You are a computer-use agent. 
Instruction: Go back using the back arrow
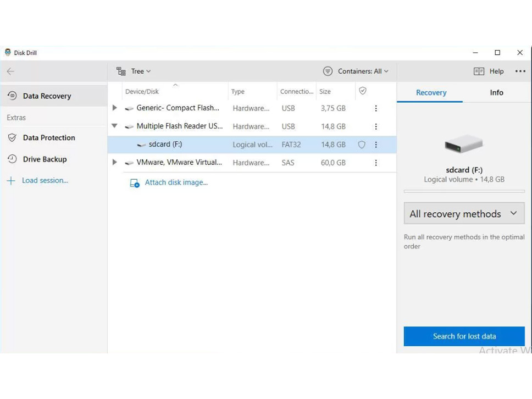click(x=10, y=71)
